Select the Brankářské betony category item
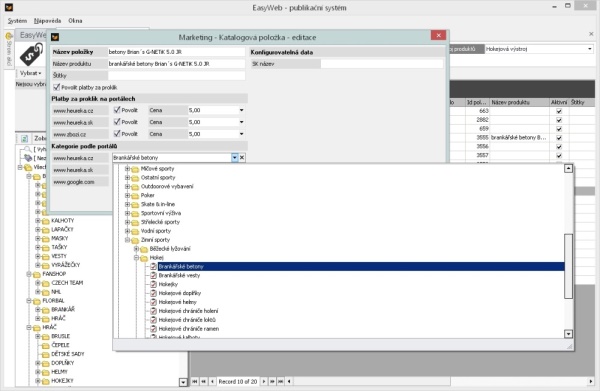This screenshot has height=391, width=600. pyautogui.click(x=361, y=266)
